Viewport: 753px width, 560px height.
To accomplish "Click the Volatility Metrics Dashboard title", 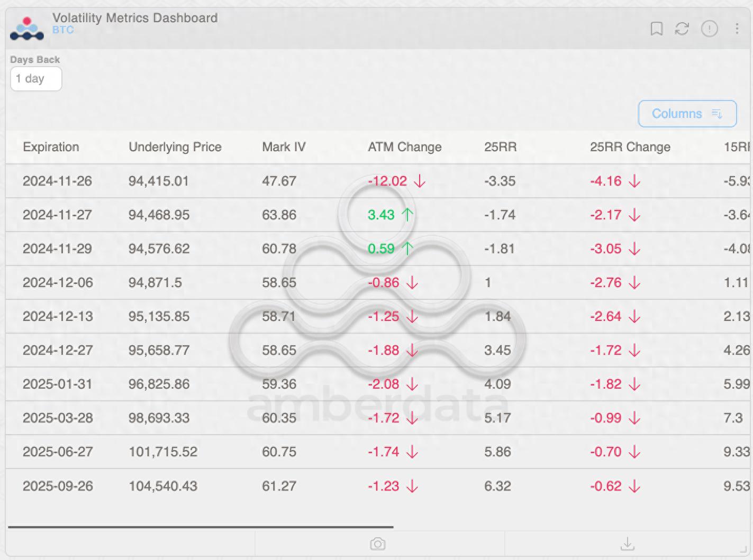I will [135, 17].
